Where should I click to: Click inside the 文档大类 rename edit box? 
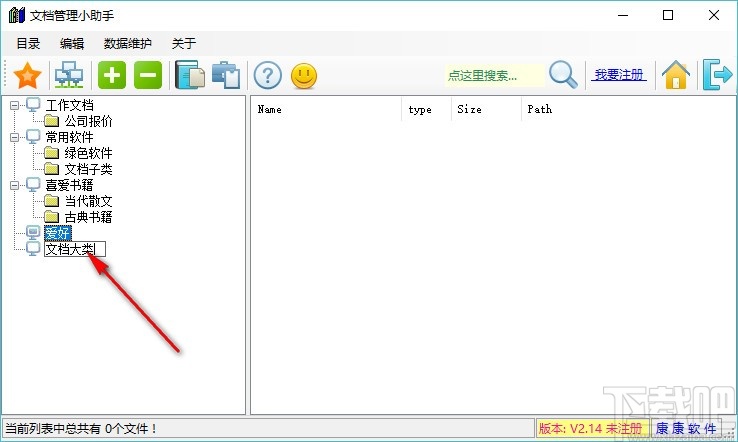[x=75, y=249]
